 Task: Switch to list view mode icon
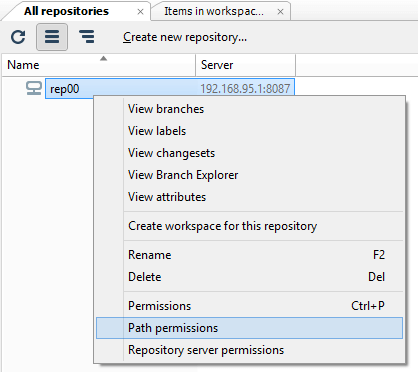point(52,37)
